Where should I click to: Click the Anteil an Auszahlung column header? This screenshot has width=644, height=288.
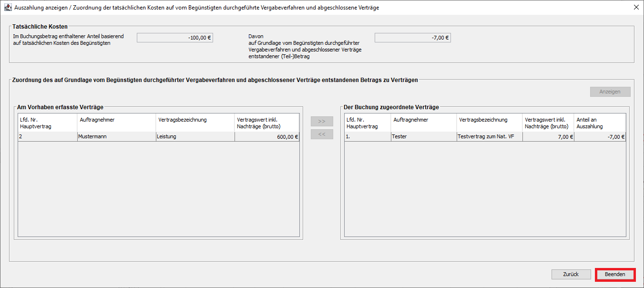(x=599, y=123)
